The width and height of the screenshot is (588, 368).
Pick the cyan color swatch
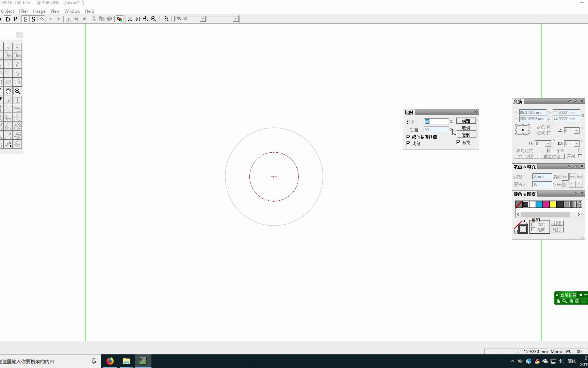pyautogui.click(x=539, y=204)
